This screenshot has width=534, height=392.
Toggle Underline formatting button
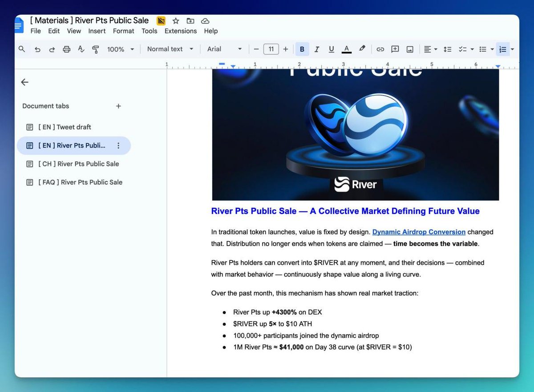[x=332, y=49]
